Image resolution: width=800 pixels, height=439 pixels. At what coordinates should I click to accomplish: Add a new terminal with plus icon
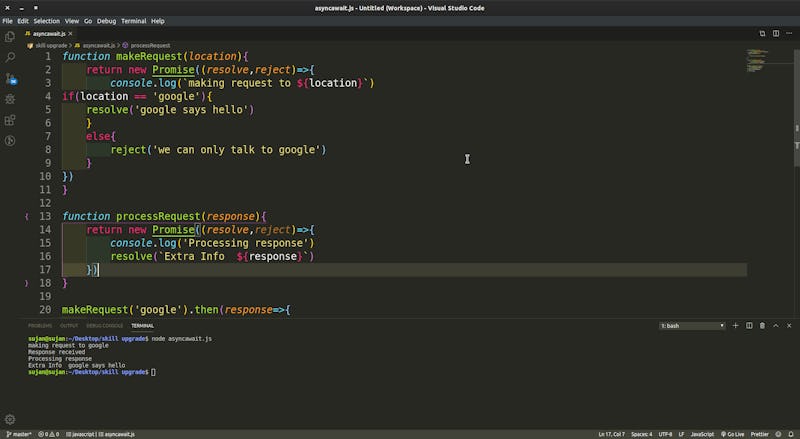coord(736,325)
